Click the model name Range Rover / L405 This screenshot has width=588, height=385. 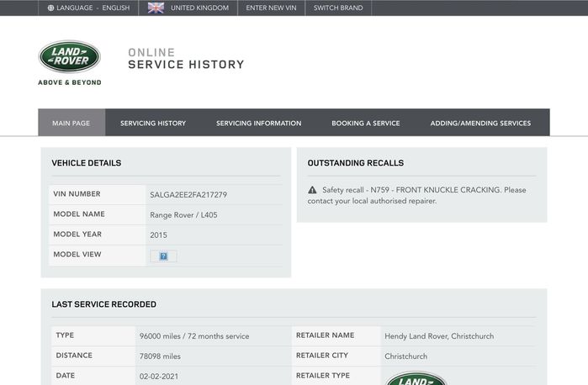click(183, 215)
